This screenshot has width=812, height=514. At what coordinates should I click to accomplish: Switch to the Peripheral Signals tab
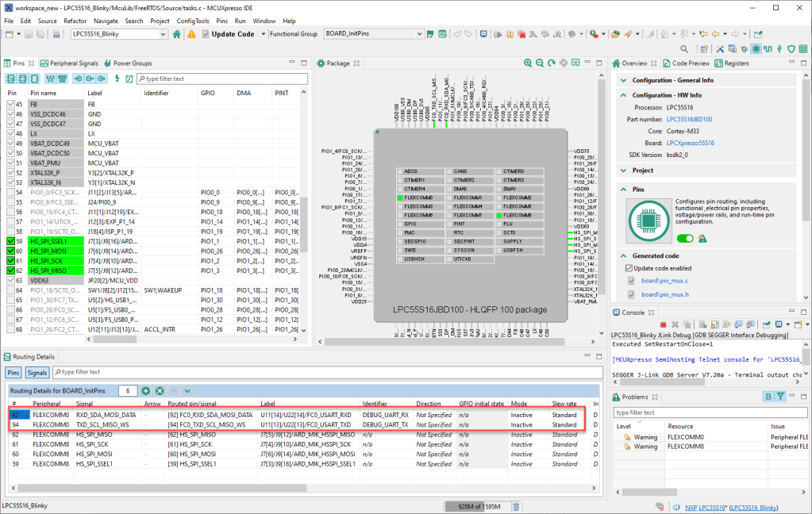70,63
